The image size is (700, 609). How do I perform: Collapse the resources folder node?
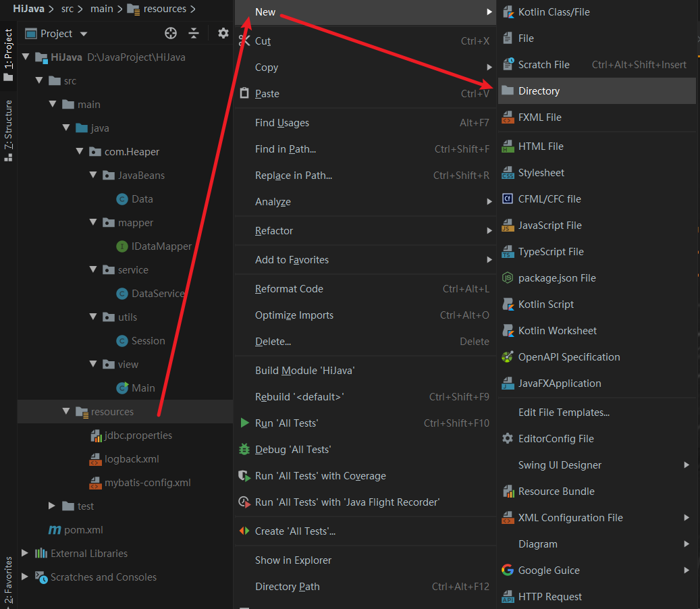pos(66,411)
